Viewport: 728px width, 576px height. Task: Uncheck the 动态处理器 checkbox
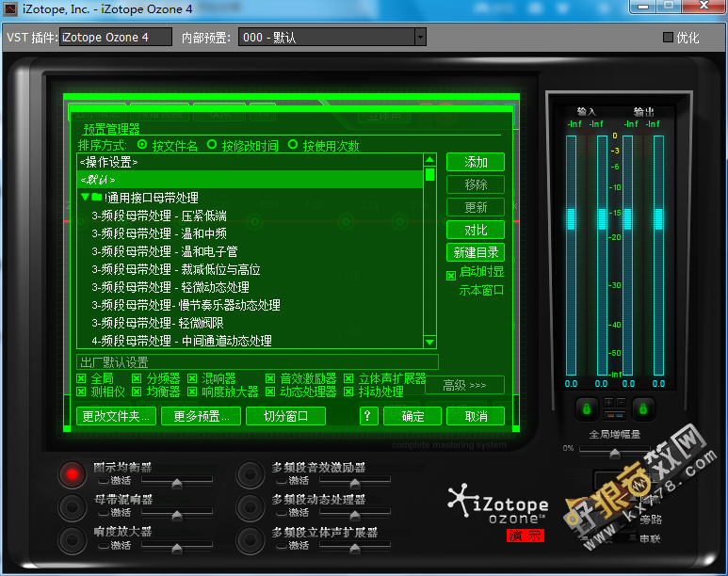(270, 392)
